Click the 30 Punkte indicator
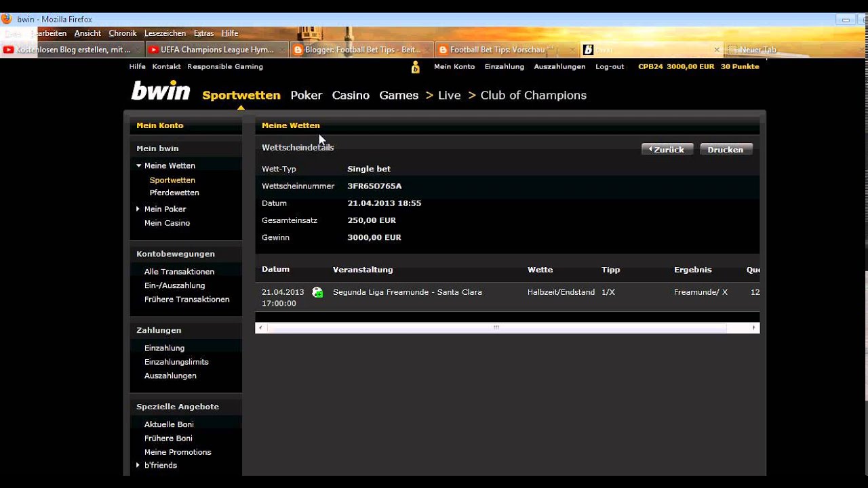 pyautogui.click(x=740, y=66)
